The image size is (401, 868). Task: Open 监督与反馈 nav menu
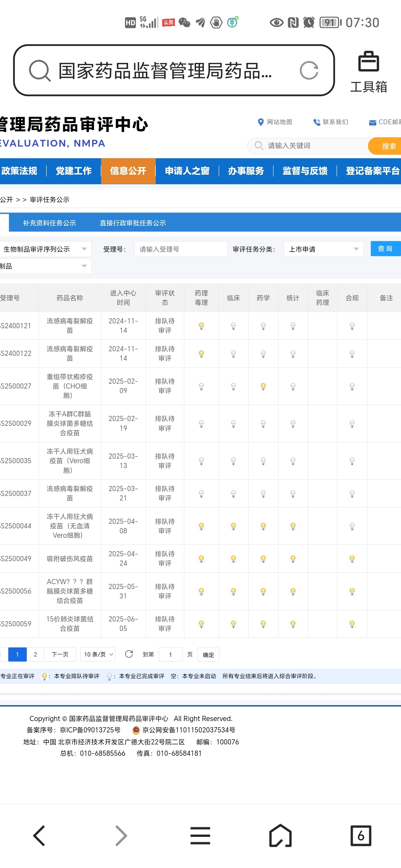305,171
